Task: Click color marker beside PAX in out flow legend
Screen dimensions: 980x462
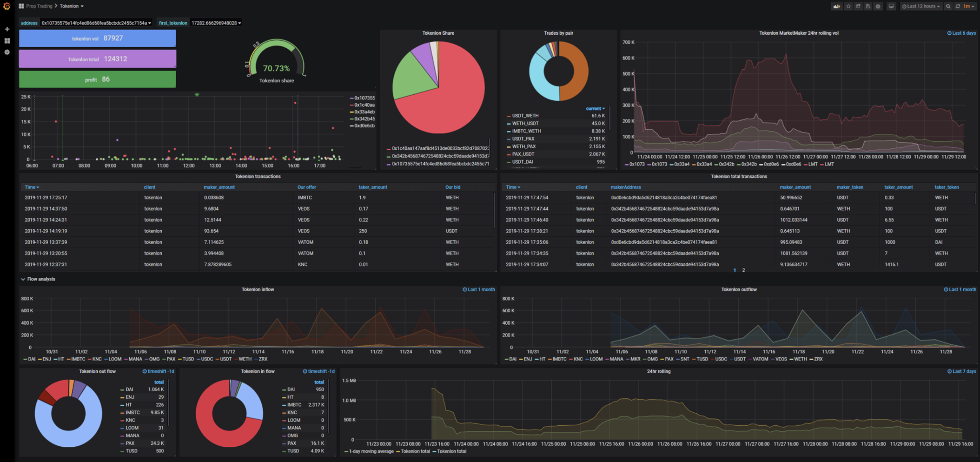Action: coord(122,443)
